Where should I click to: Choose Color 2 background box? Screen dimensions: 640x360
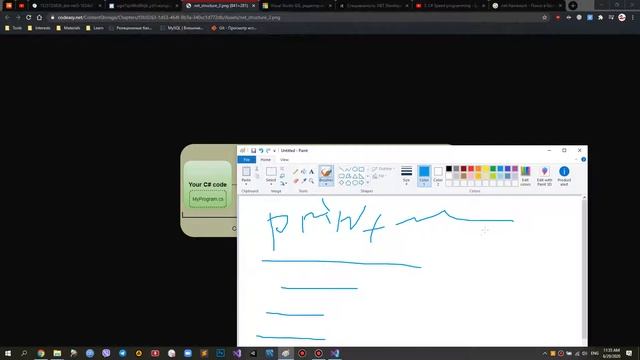(x=438, y=176)
